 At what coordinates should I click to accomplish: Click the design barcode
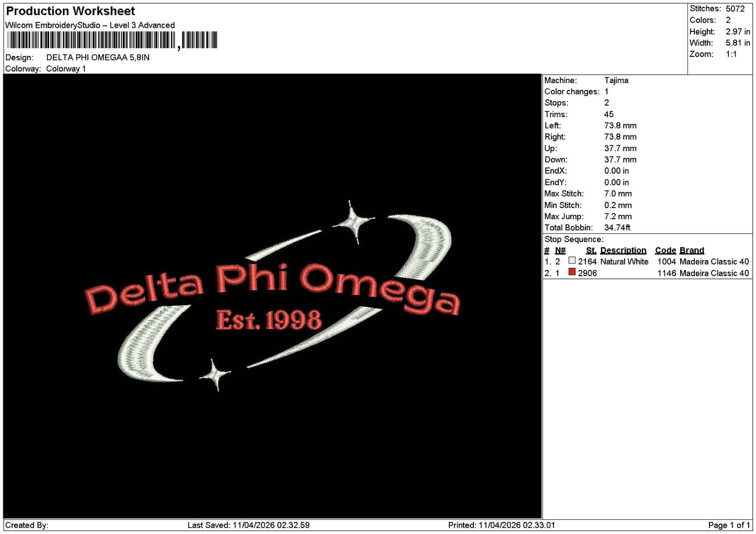pos(112,40)
